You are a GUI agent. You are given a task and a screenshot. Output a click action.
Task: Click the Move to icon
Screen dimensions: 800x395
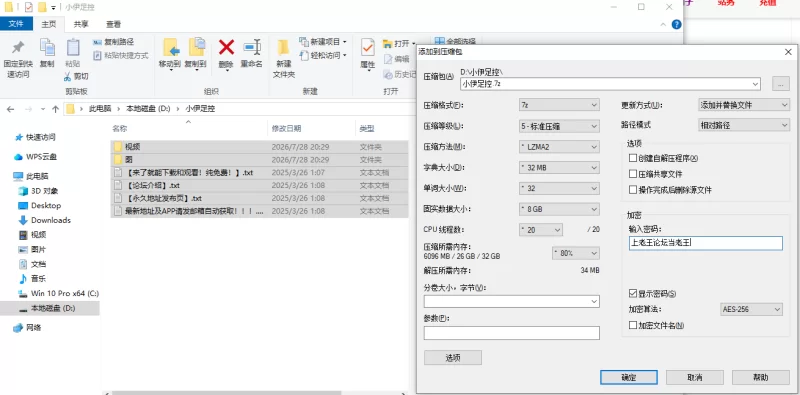[x=170, y=47]
